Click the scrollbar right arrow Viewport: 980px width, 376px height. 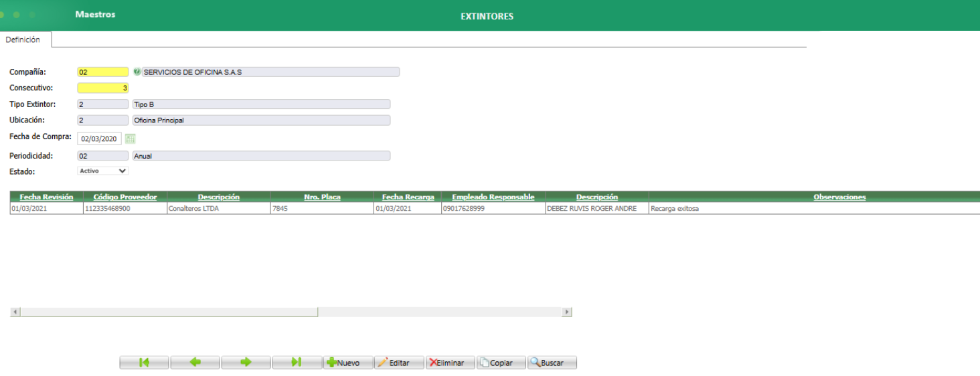(567, 312)
